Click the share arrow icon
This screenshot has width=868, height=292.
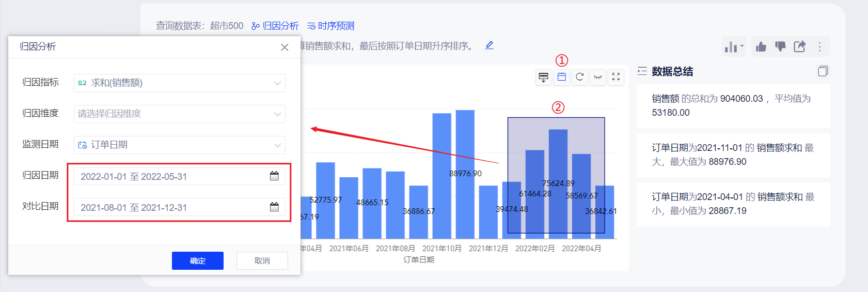coord(799,47)
